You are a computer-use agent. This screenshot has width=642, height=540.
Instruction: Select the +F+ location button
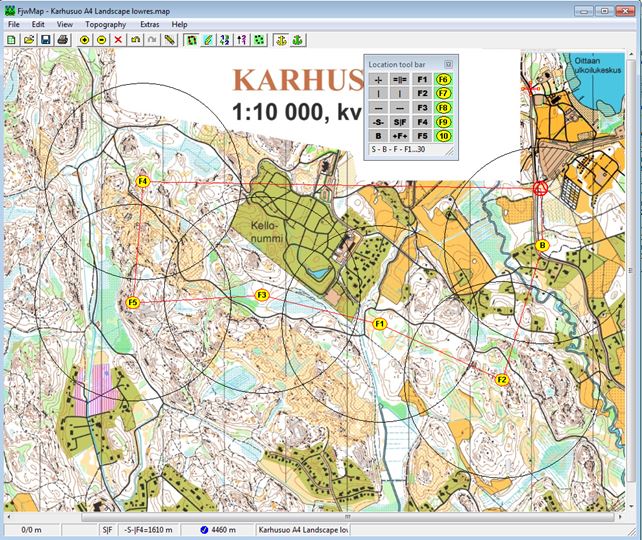click(400, 136)
